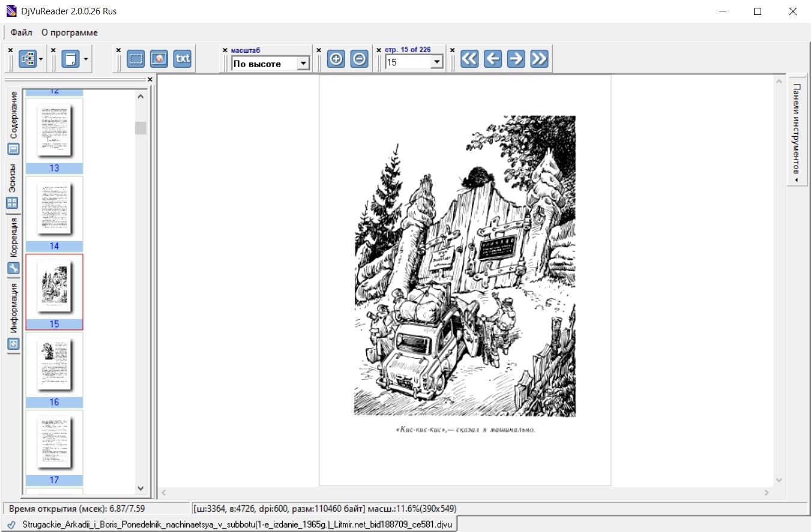Expand the page view mode dropdown arrow
The width and height of the screenshot is (811, 532).
pos(86,59)
